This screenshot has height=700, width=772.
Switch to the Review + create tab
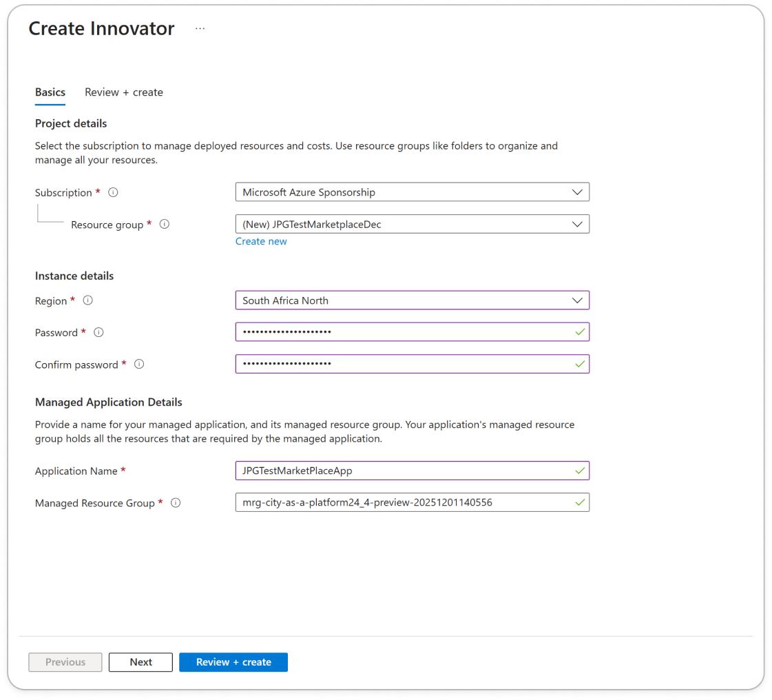124,92
